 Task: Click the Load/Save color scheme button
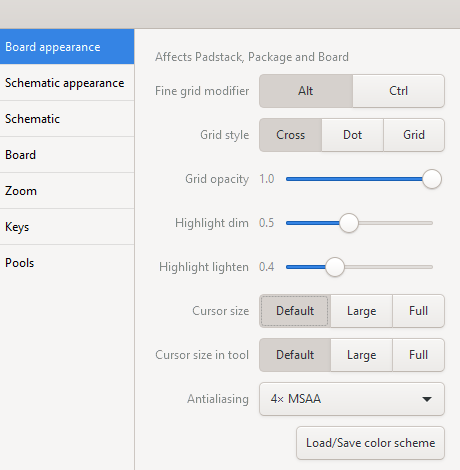370,443
